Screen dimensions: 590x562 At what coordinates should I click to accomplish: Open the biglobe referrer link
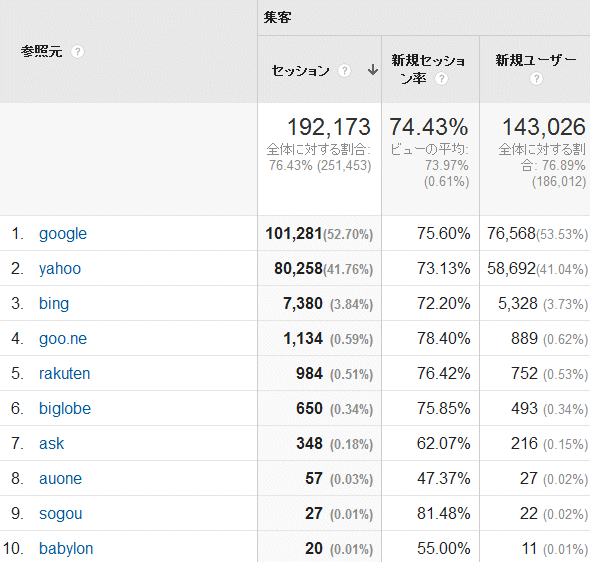[x=65, y=409]
